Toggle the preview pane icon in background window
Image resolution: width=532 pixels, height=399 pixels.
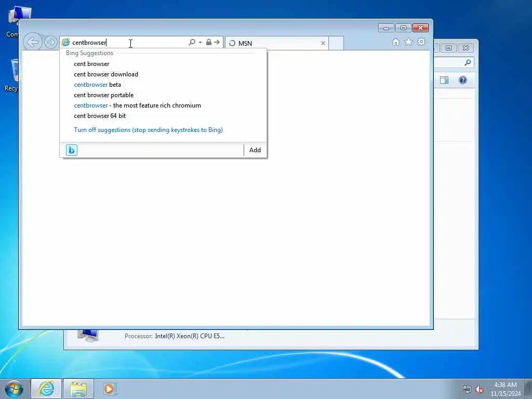[444, 80]
